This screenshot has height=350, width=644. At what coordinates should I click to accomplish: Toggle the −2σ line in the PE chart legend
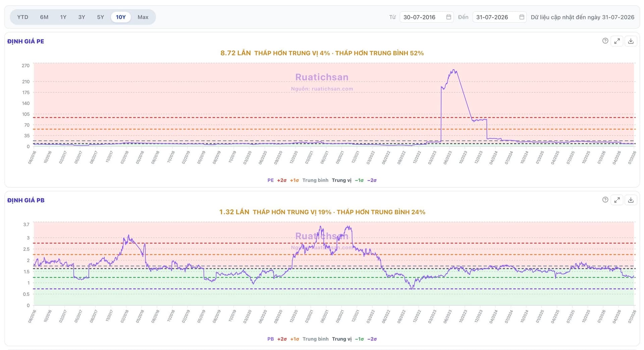(372, 180)
